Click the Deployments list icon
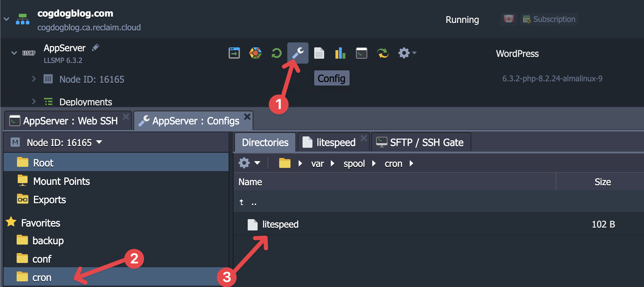This screenshot has width=644, height=287. click(x=48, y=102)
